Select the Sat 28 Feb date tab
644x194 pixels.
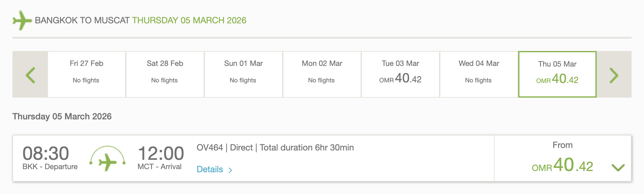(x=165, y=74)
